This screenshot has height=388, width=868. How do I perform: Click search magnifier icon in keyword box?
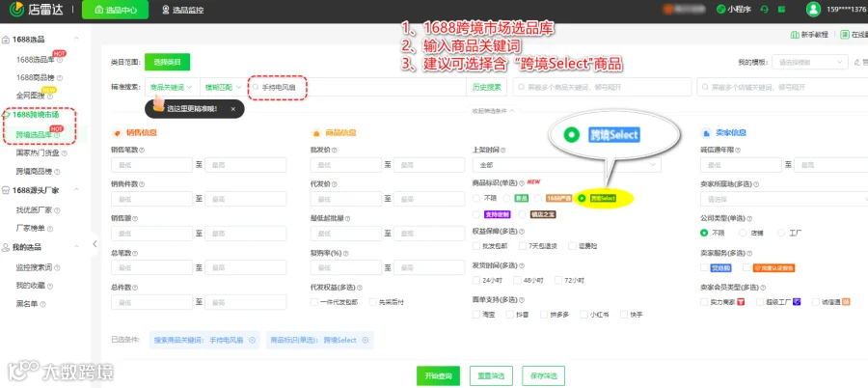tap(256, 87)
